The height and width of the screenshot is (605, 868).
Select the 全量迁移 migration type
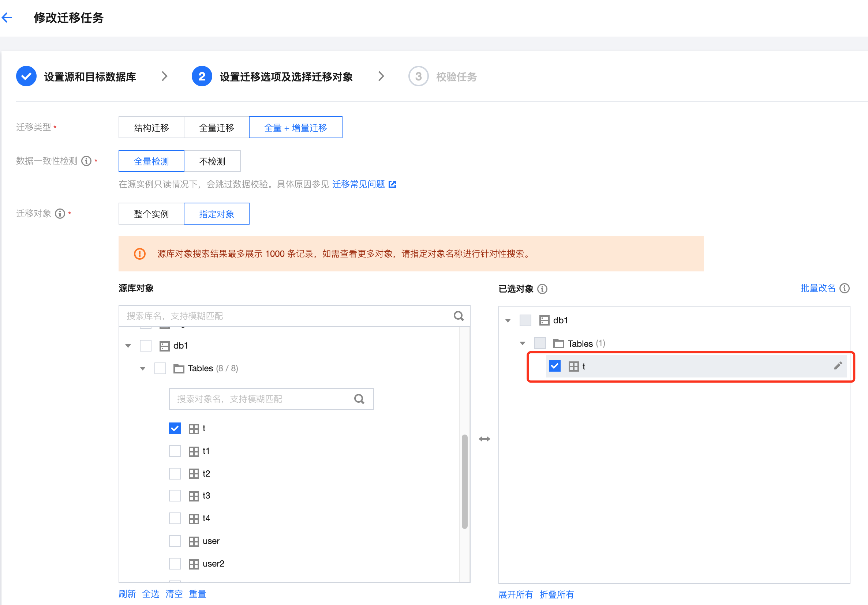[x=216, y=128]
